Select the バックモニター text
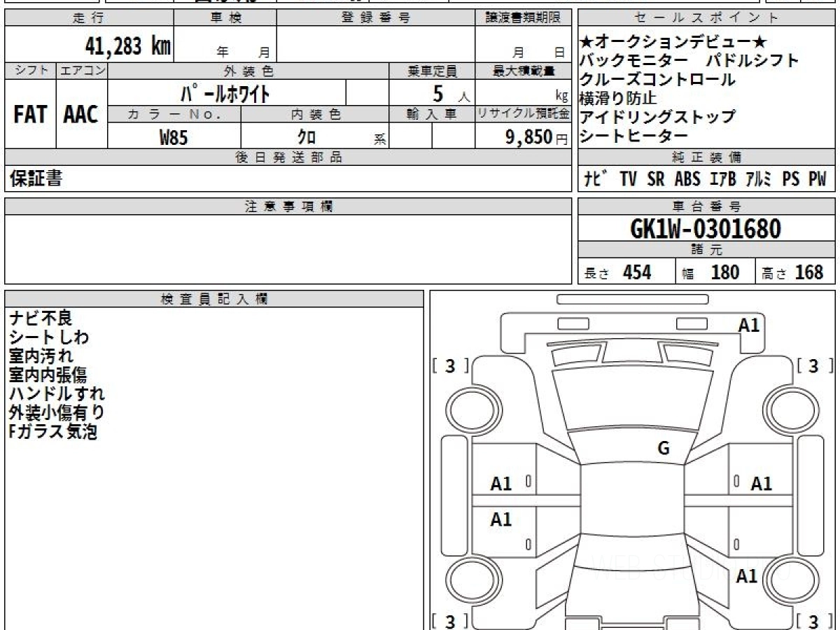Screen dimensions: 840x630 (x=633, y=61)
